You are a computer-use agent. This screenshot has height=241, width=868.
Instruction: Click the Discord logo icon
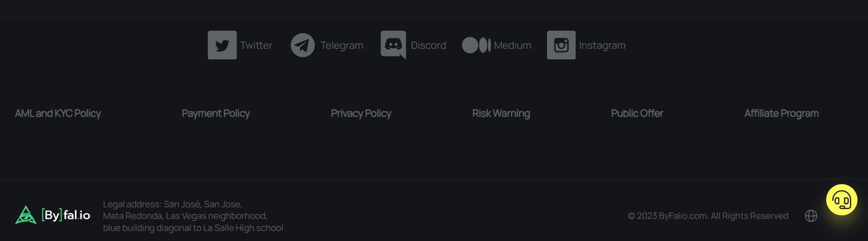click(x=393, y=45)
